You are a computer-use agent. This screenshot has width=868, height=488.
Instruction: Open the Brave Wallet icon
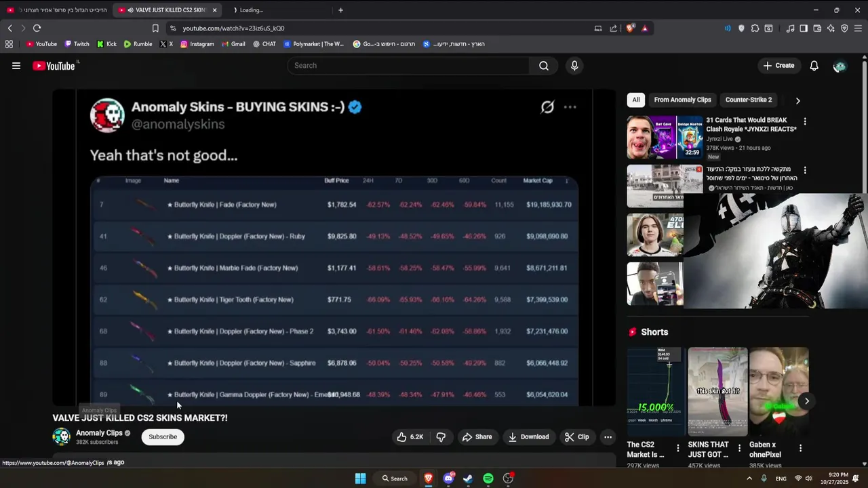817,28
